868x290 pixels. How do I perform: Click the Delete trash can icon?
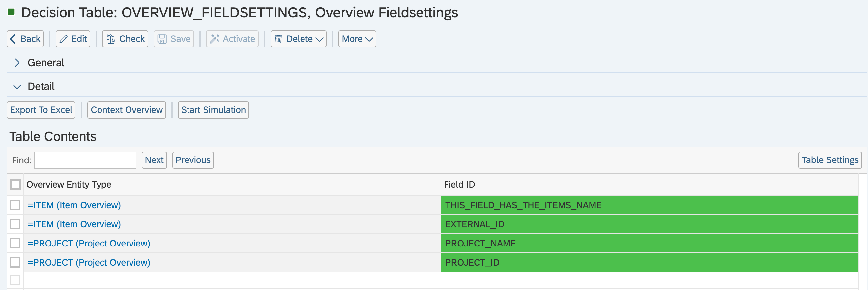278,39
